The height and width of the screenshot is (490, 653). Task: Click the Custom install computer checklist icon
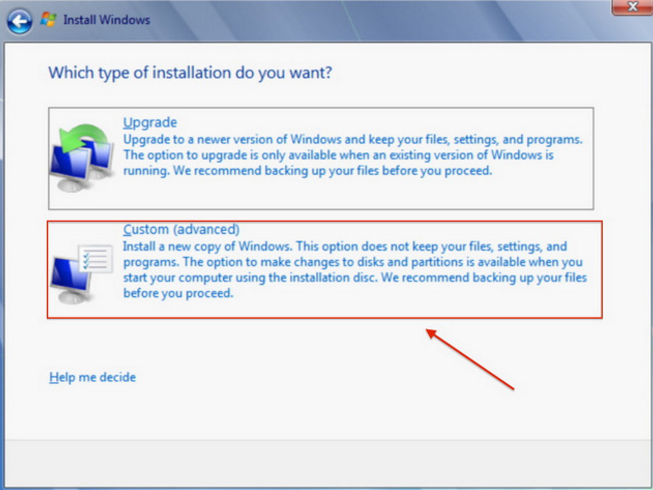82,273
